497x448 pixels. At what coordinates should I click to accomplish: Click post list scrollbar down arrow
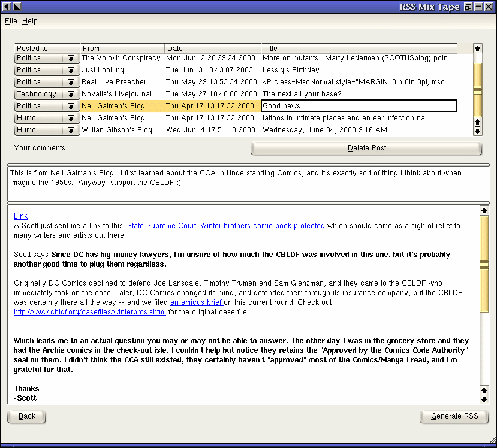(x=477, y=131)
